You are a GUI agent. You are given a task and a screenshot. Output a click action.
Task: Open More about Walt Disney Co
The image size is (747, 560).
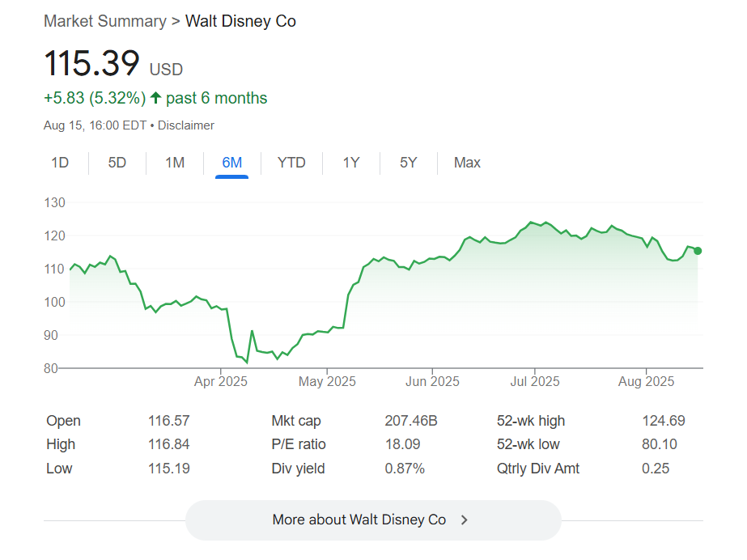point(374,520)
